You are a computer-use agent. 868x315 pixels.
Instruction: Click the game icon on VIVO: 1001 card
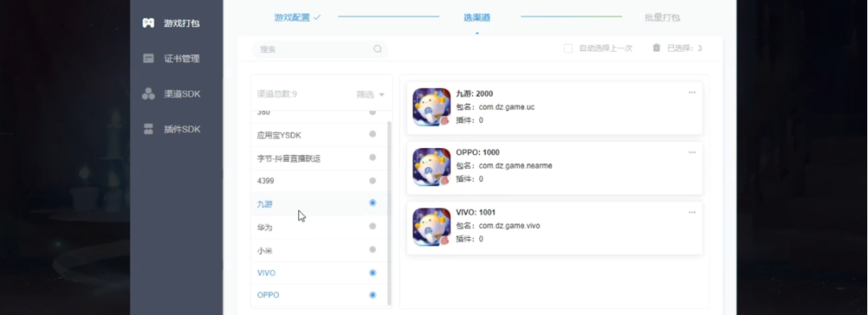click(x=431, y=227)
